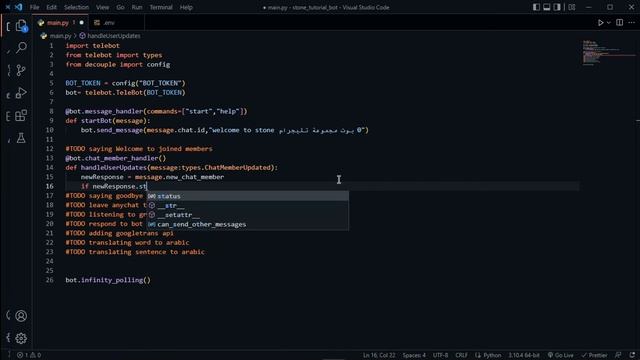
Task: Click '#TODO translating word to arabic' comment
Action: tap(127, 242)
